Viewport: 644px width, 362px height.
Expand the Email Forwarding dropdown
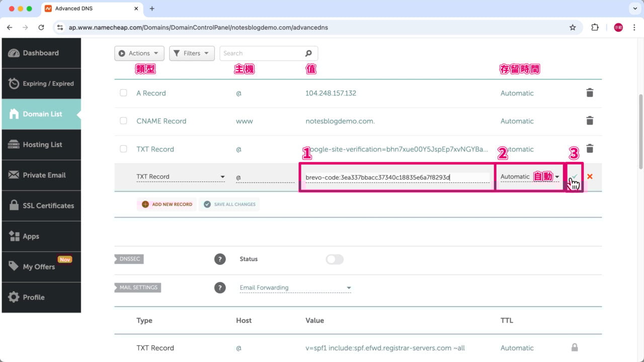point(295,287)
